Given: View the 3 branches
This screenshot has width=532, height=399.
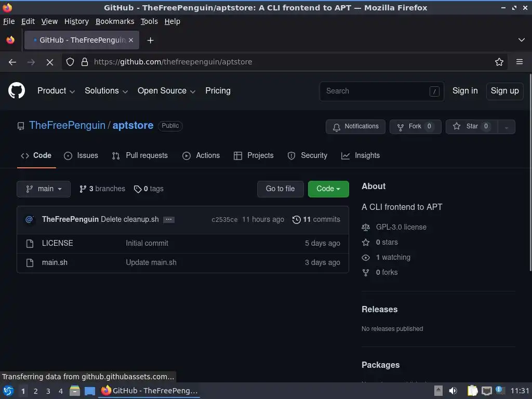Looking at the screenshot, I should coord(102,189).
